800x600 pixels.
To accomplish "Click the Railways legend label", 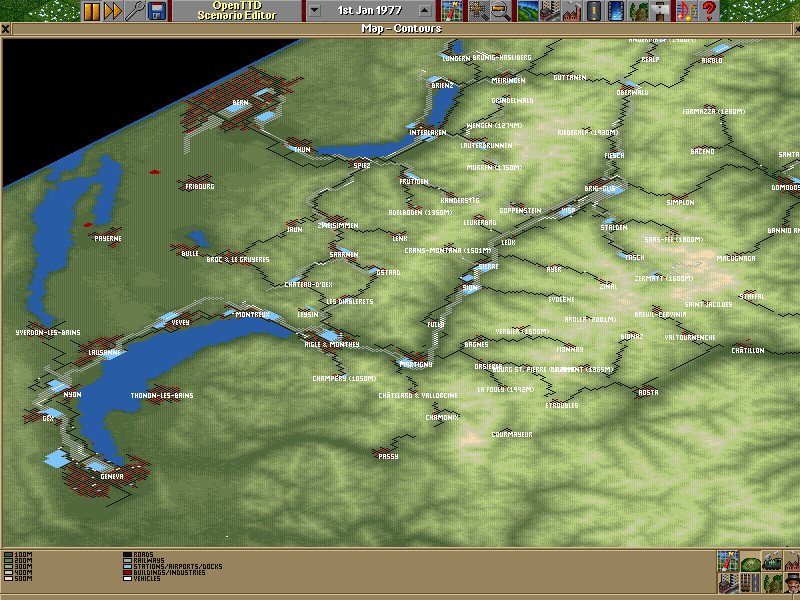I will (149, 561).
